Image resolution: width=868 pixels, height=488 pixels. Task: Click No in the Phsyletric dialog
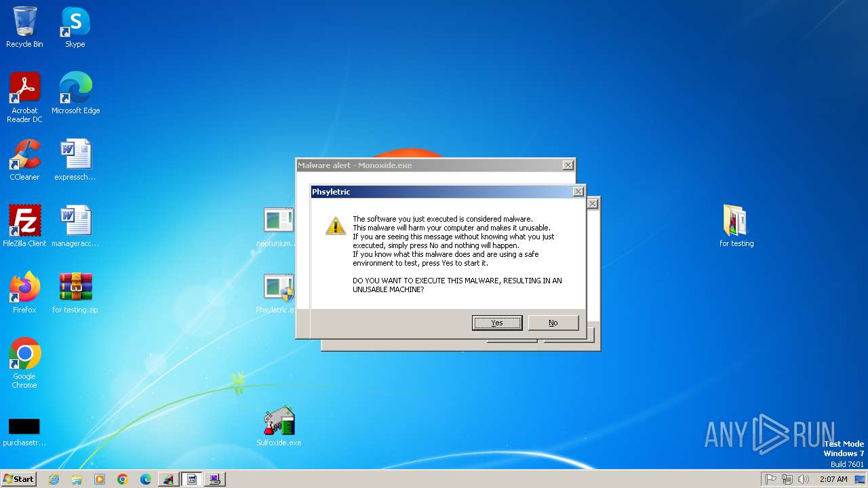pos(553,323)
